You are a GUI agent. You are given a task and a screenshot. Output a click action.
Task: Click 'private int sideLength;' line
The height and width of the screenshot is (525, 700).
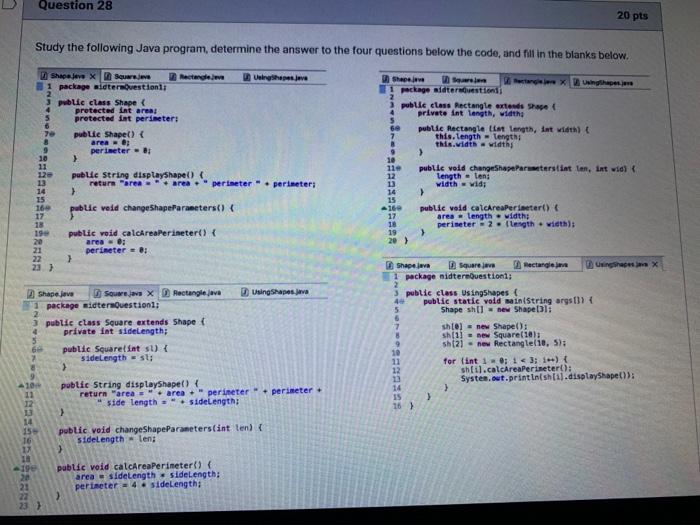116,331
